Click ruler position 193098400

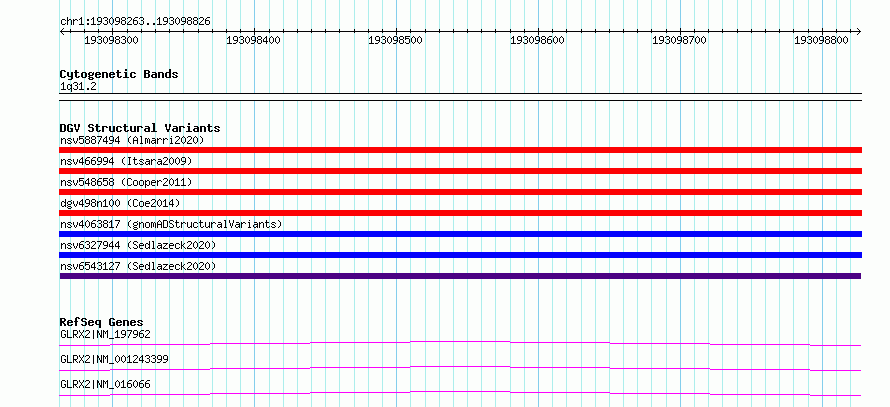coord(253,41)
